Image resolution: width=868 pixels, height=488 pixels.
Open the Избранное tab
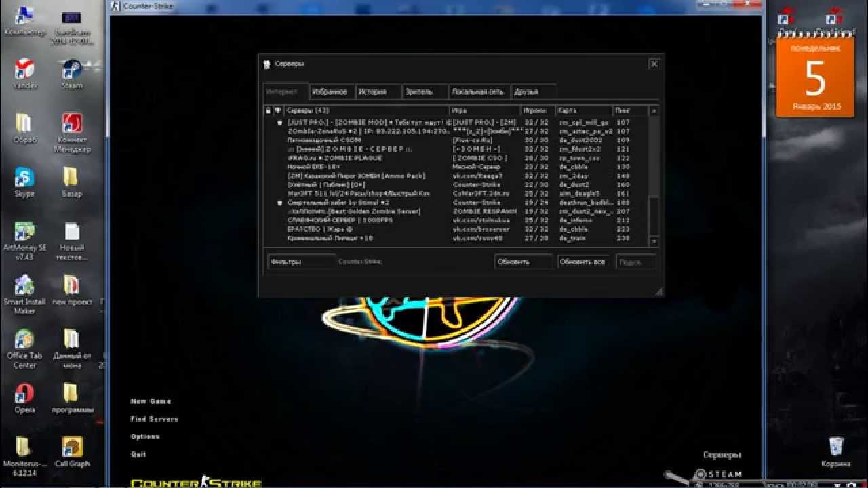(x=332, y=91)
